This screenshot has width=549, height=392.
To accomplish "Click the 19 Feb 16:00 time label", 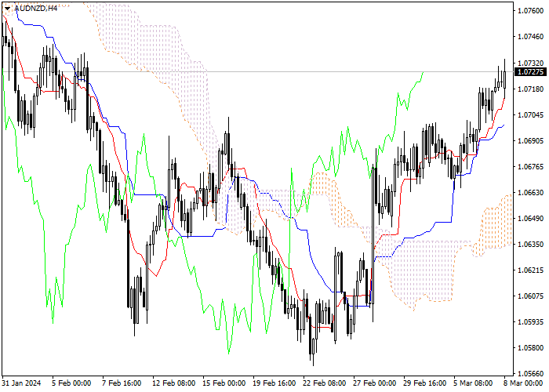I will pos(274,383).
